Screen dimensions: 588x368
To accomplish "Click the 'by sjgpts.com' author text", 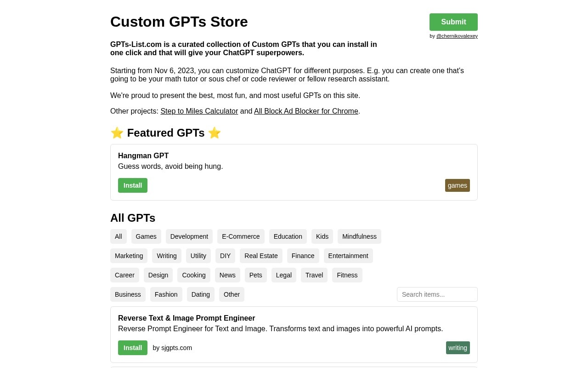I will [x=172, y=348].
